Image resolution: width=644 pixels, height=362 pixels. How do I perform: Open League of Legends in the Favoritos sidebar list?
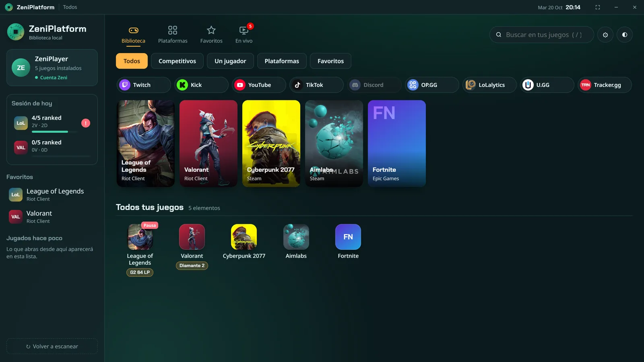[52, 195]
